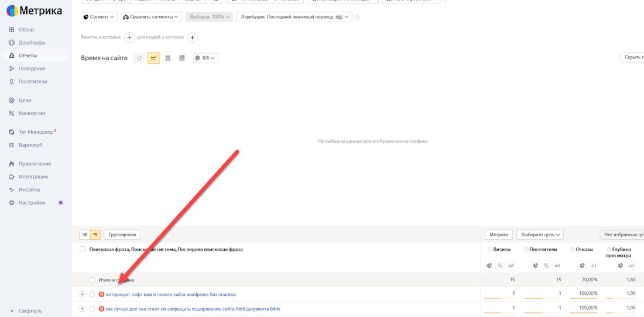Open the 'Выберите цель' dropdown
This screenshot has height=317, width=644.
pyautogui.click(x=540, y=235)
